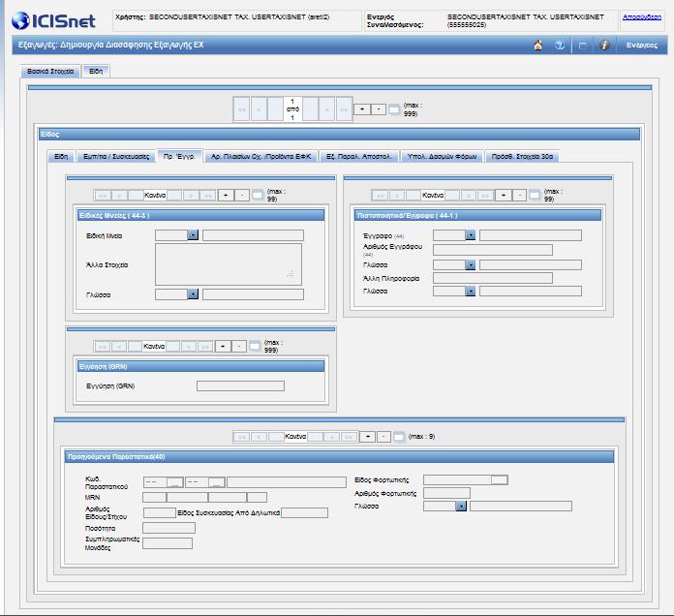Click the window icon beside help
The height and width of the screenshot is (616, 674).
582,46
